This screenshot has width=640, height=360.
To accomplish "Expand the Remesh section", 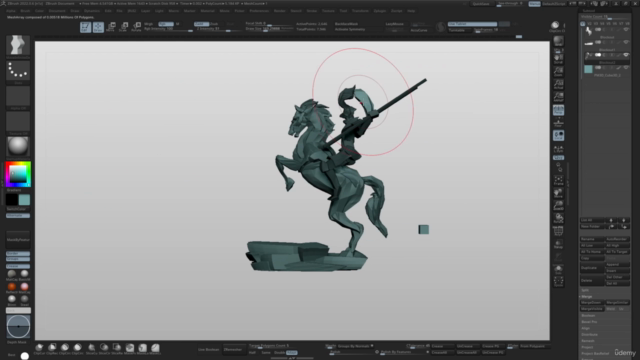I will coord(588,341).
